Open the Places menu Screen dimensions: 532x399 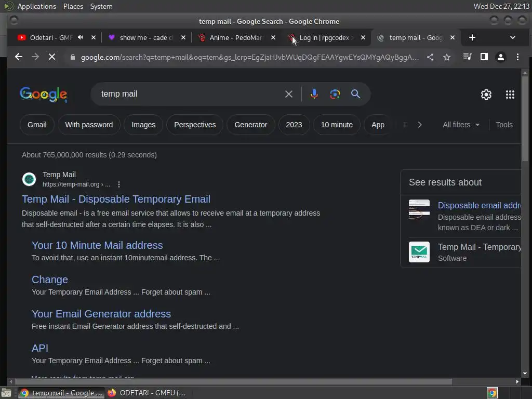point(73,6)
